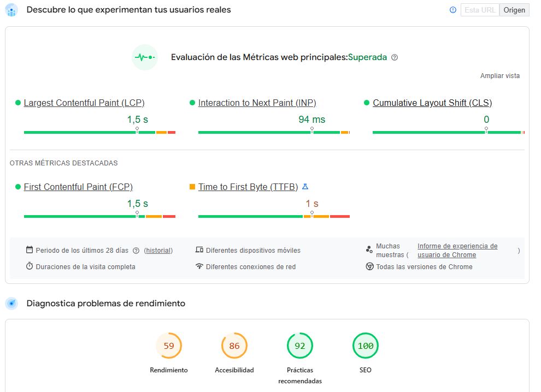Image resolution: width=541 pixels, height=392 pixels.
Task: Select the Accesibilidad score gauge 86
Action: click(x=234, y=346)
